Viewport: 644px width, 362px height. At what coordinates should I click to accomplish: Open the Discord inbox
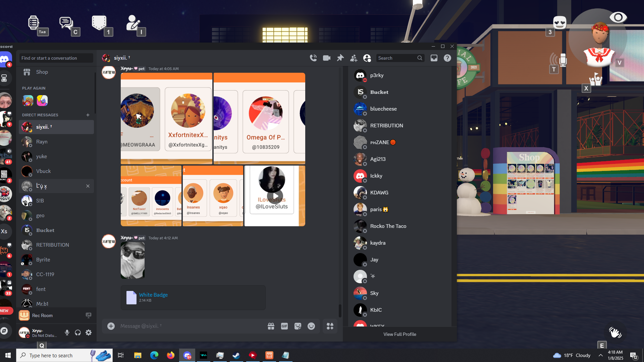click(434, 58)
